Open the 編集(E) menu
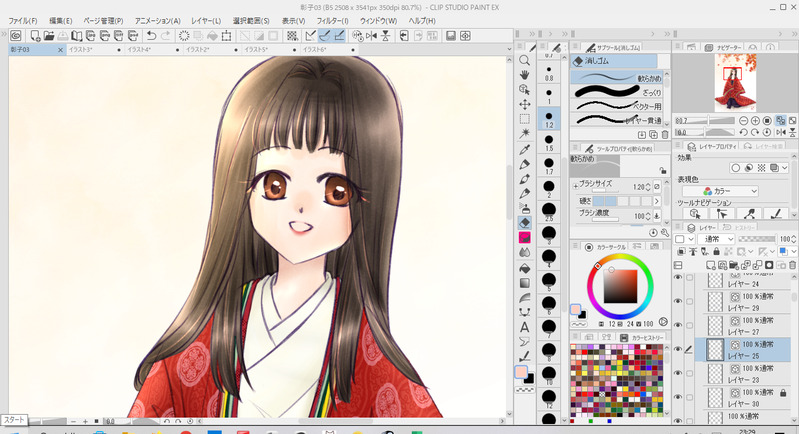Image resolution: width=799 pixels, height=434 pixels. click(x=61, y=21)
